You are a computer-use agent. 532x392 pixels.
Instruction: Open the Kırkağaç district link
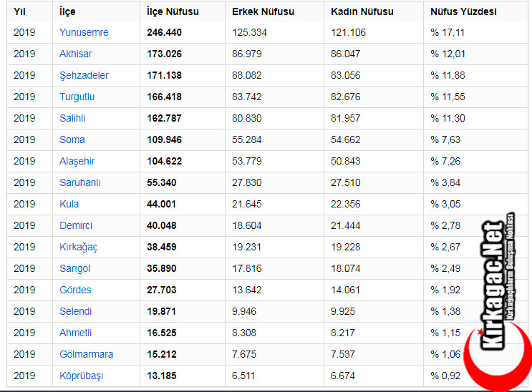(x=78, y=248)
